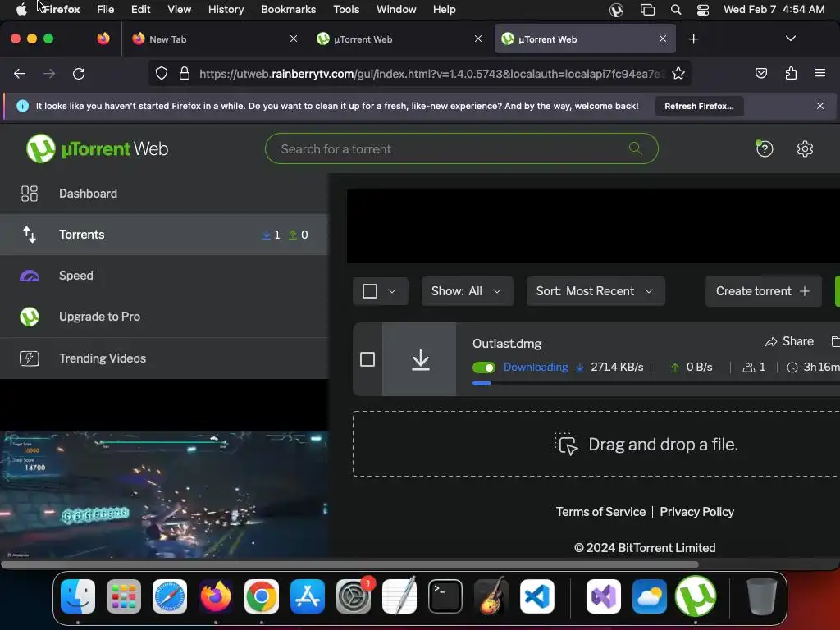Open the Firefox hamburger application menu

pyautogui.click(x=819, y=73)
